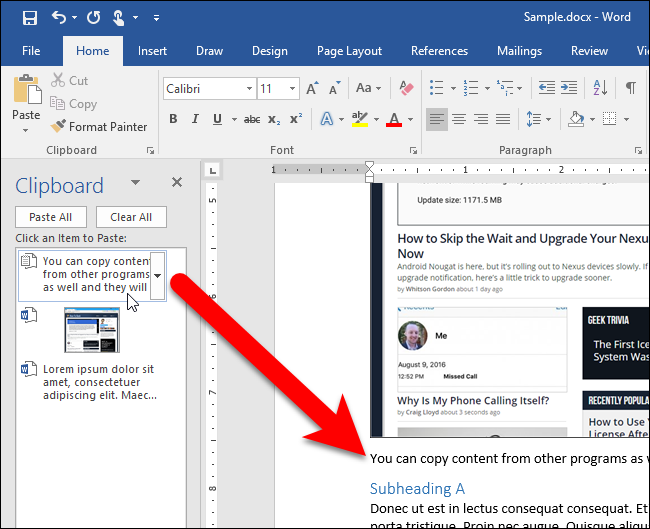
Task: Switch to the References tab
Action: pyautogui.click(x=439, y=51)
